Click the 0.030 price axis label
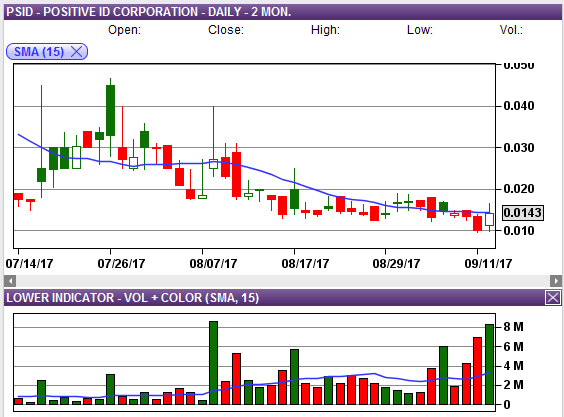The width and height of the screenshot is (564, 417). [519, 148]
